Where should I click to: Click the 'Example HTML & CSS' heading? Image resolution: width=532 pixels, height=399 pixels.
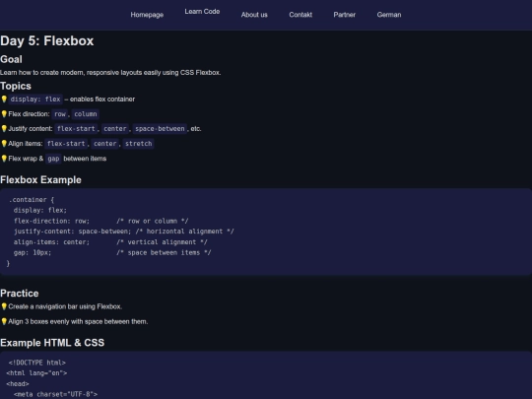click(52, 343)
